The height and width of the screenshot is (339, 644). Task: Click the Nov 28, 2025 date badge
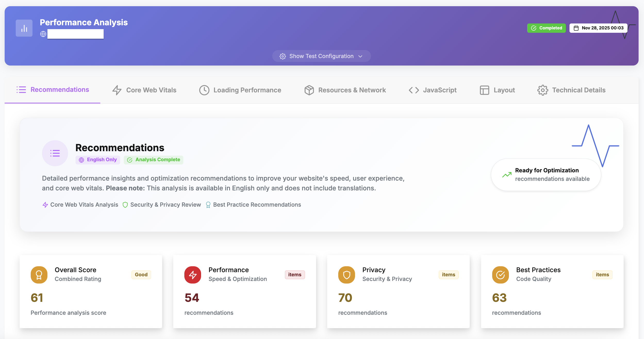click(598, 28)
